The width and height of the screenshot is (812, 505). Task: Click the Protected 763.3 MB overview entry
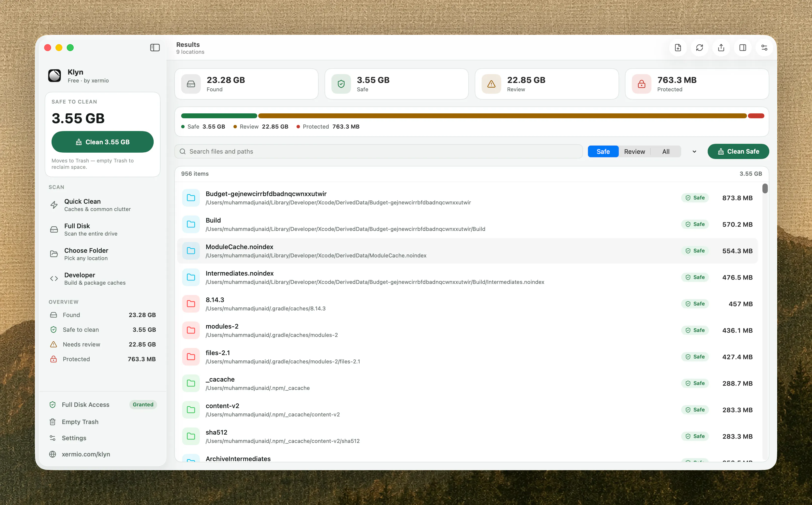tap(102, 359)
